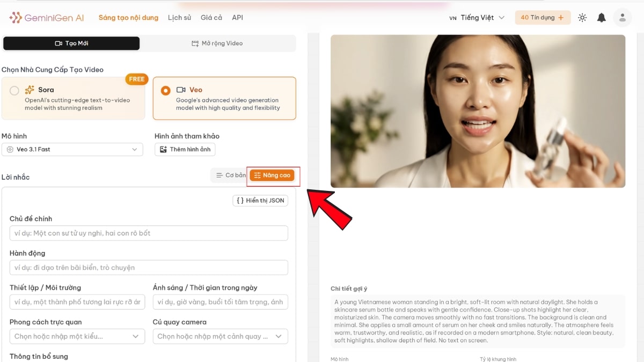Open the "Giá cả" pricing link
Screen dimensions: 644x362
(x=211, y=17)
